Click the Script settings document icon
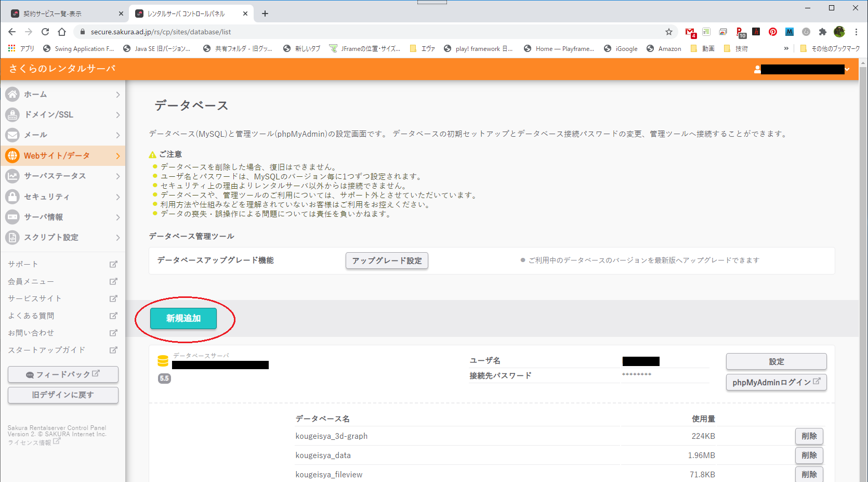 pos(12,237)
